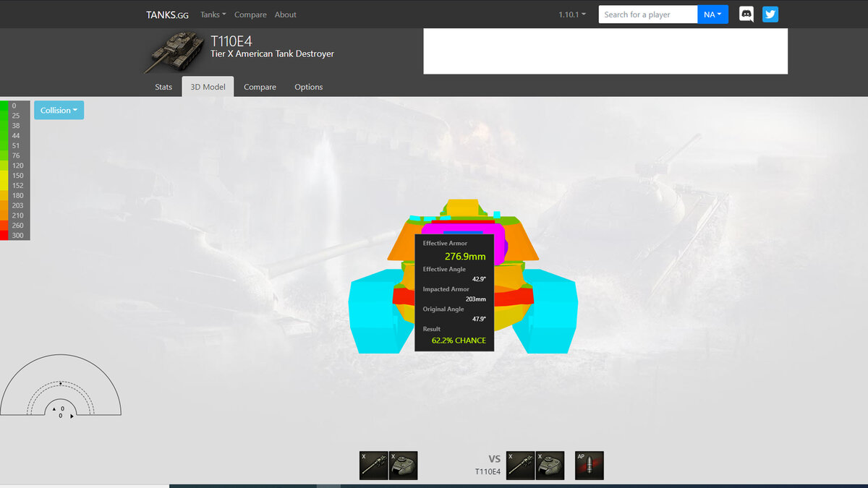Go to TANKS.GG home logo
This screenshot has height=488, width=868.
168,14
